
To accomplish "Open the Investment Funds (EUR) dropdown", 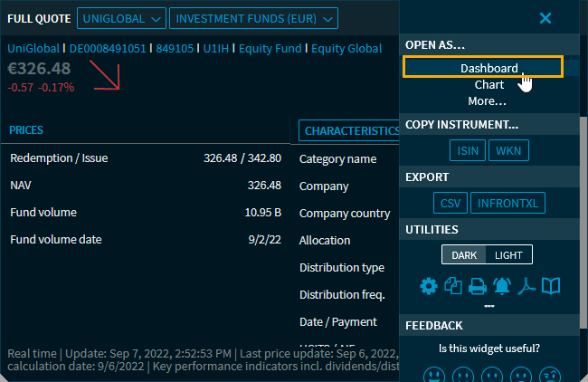I will pos(253,18).
